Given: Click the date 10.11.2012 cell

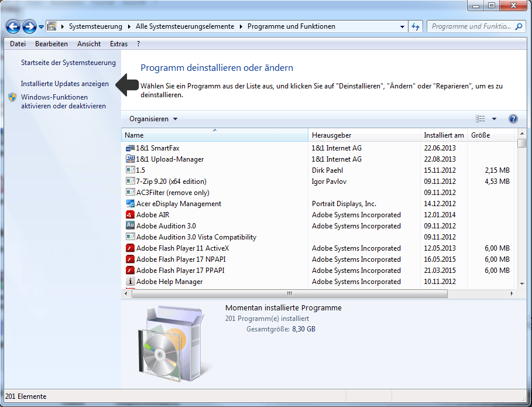Looking at the screenshot, I should [x=440, y=282].
